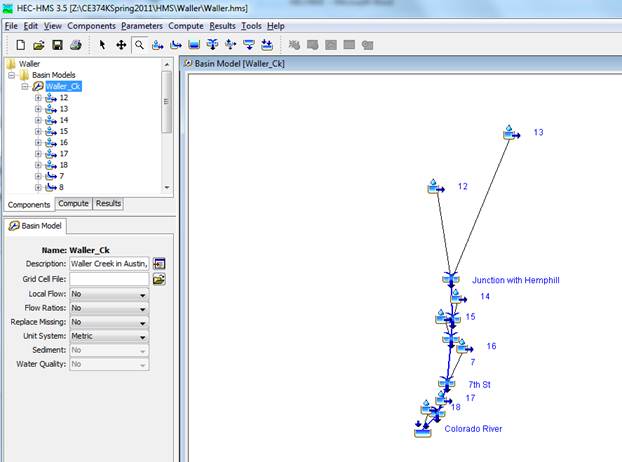Click the Colorado River sink element
Image resolution: width=622 pixels, height=462 pixels.
422,430
